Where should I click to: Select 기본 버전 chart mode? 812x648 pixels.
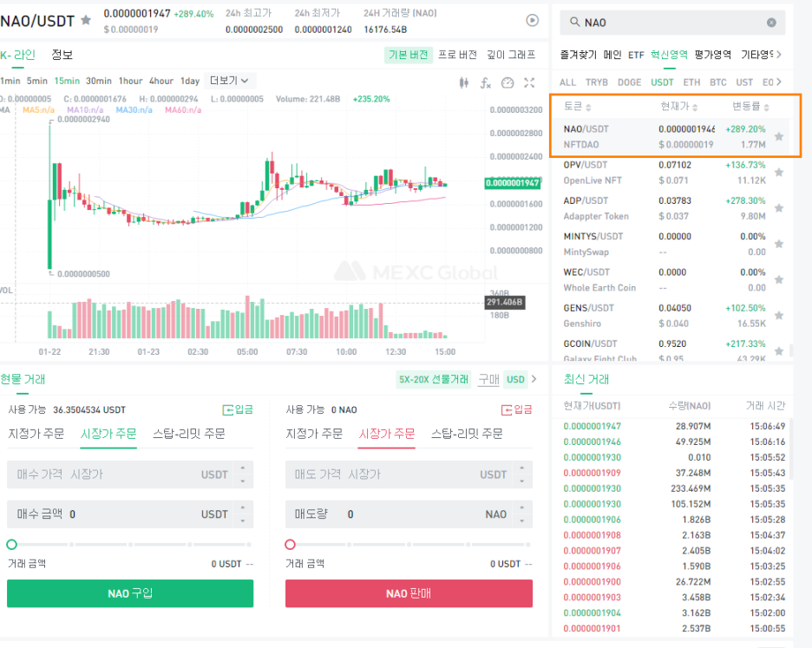pos(408,55)
